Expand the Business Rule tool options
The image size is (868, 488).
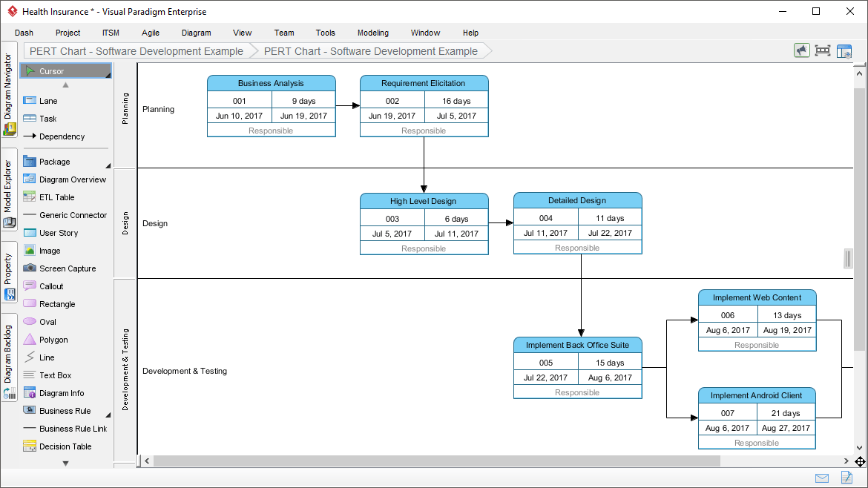tap(109, 414)
